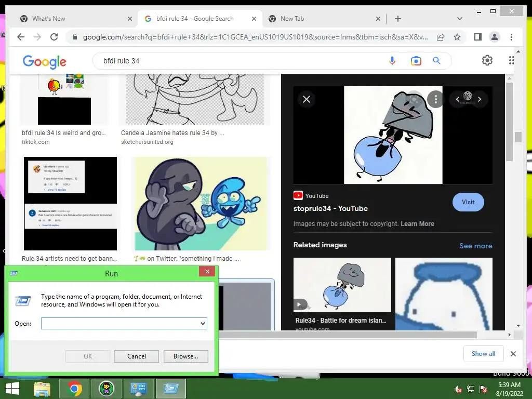
Task: Click the Visit button in preview panel
Action: point(468,202)
